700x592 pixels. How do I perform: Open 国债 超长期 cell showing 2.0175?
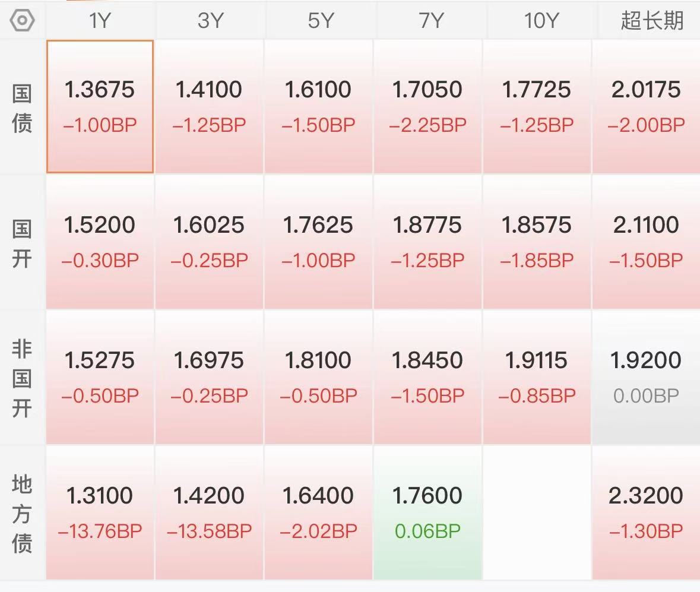point(646,107)
